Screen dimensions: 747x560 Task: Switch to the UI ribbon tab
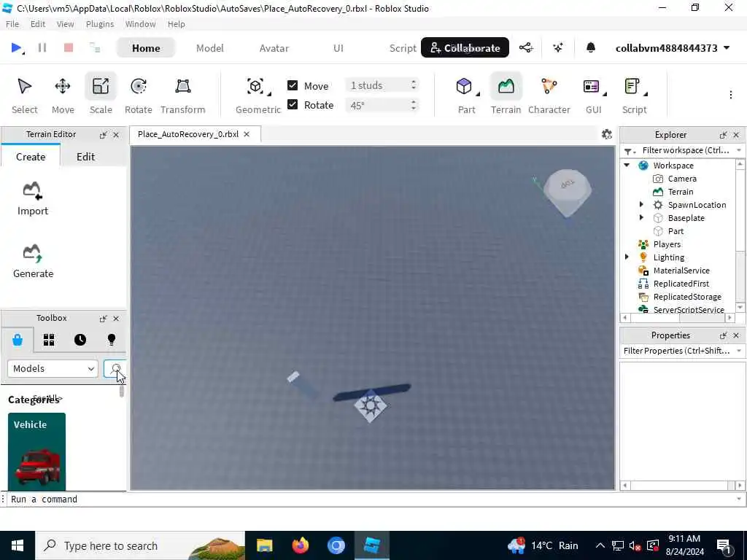click(x=338, y=48)
